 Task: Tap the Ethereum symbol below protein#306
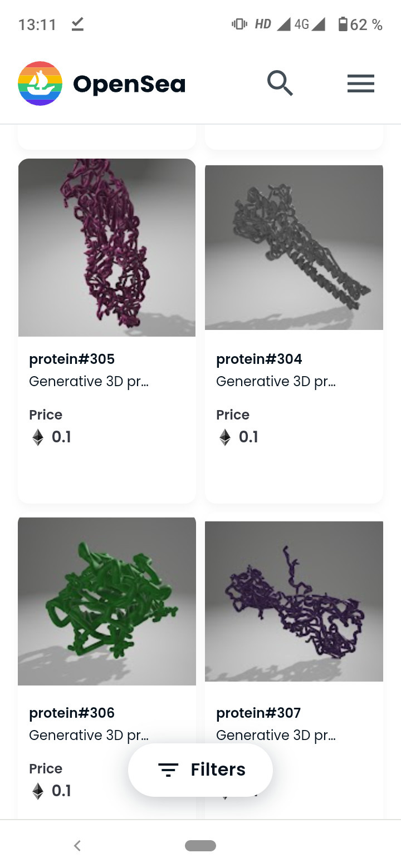(37, 791)
